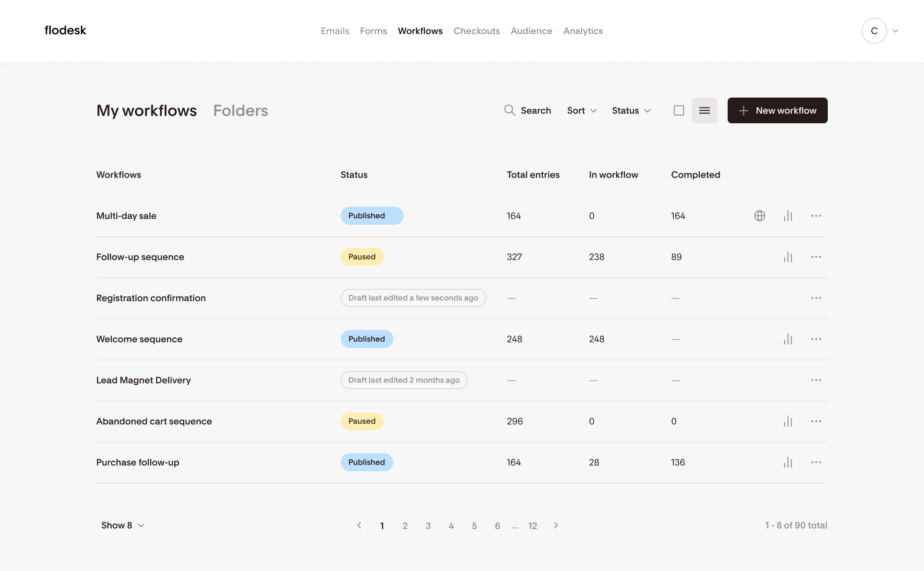Screen dimensions: 924x571
Task: Open analytics chart for Abandoned cart sequence
Action: 788,421
